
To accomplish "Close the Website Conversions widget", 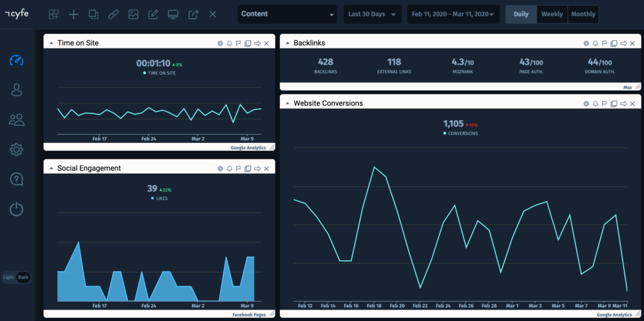I will (633, 104).
